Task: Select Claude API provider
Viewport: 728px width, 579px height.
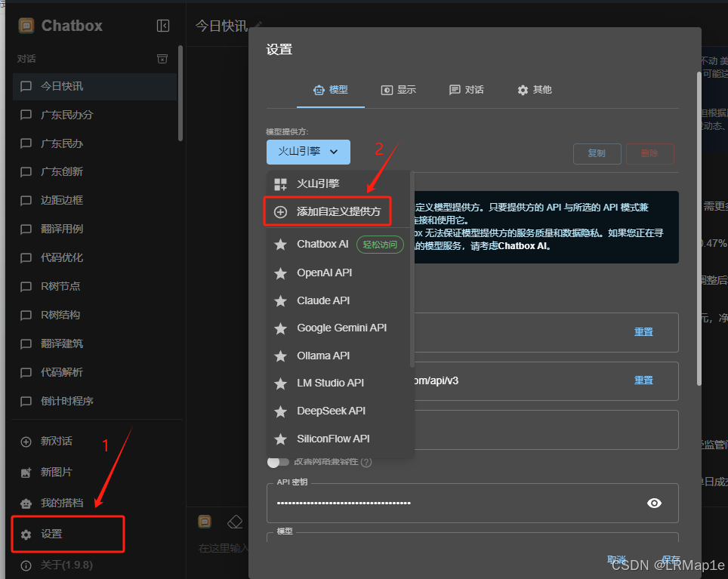Action: click(x=339, y=300)
